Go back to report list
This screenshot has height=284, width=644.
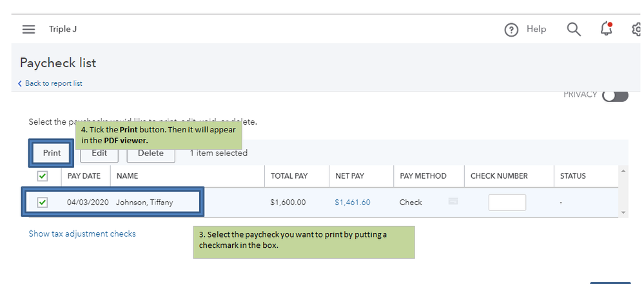[53, 84]
